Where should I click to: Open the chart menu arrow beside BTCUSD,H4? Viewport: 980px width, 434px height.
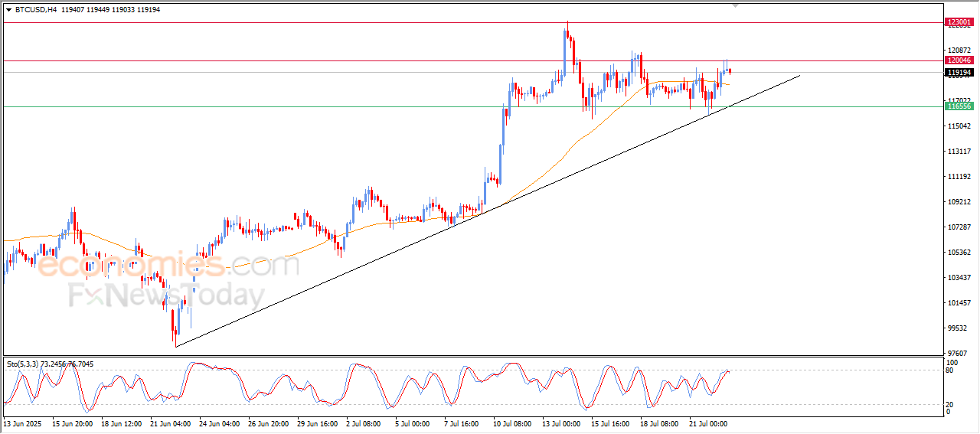point(8,10)
